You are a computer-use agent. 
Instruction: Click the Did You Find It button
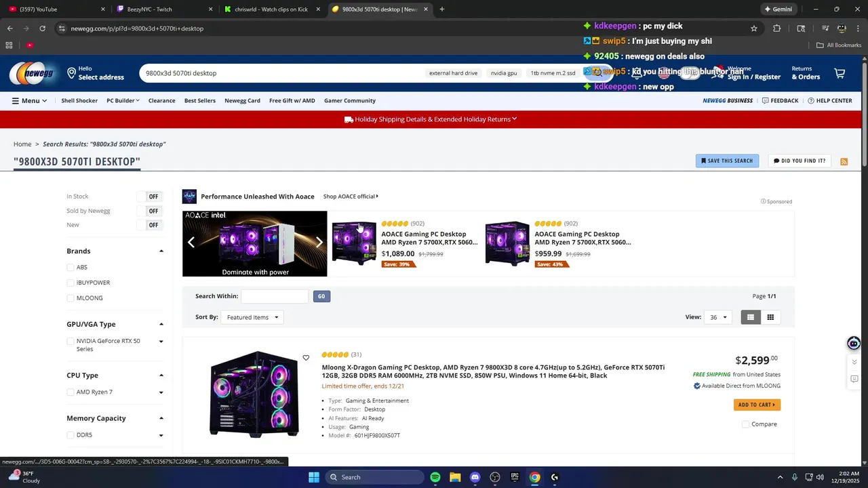coord(800,161)
